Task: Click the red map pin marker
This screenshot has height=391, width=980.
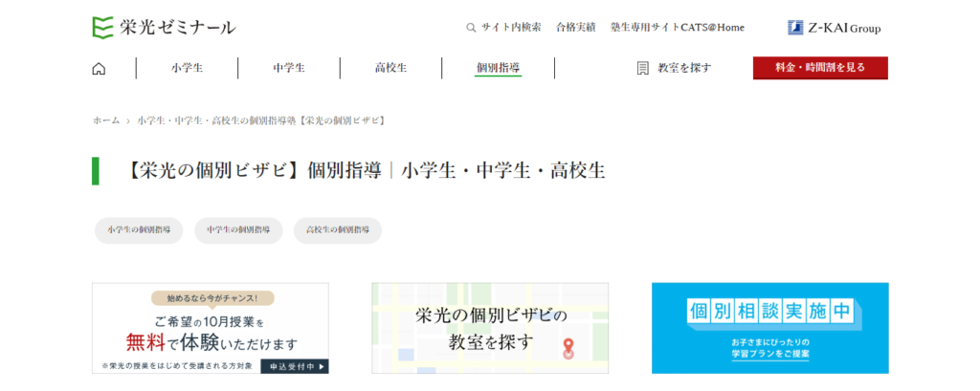Action: click(568, 349)
